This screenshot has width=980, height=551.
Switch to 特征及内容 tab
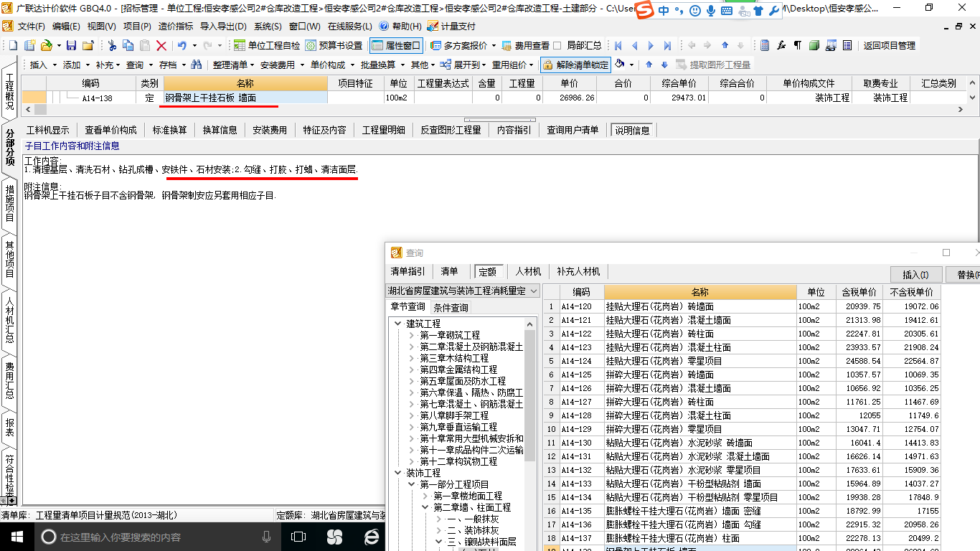(x=324, y=130)
